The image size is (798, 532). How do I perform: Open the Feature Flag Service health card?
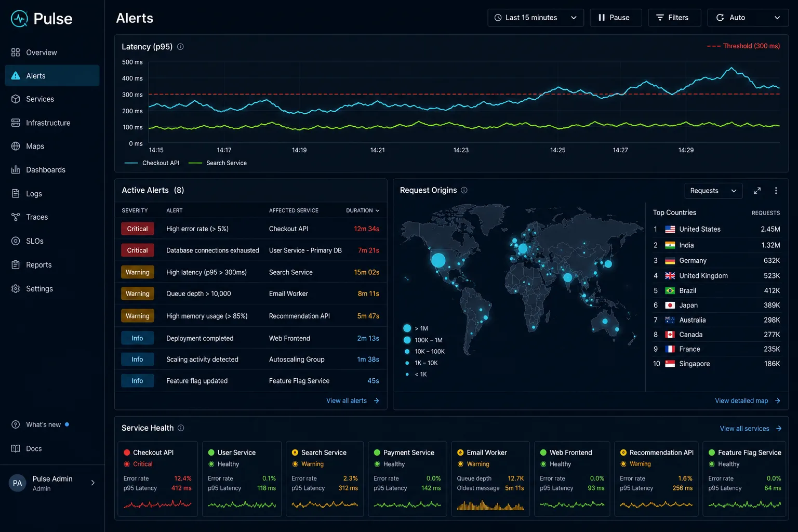pos(744,479)
